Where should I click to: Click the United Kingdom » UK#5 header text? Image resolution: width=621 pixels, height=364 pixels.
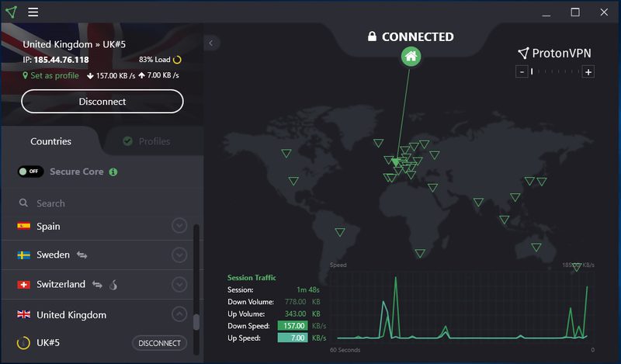click(74, 44)
